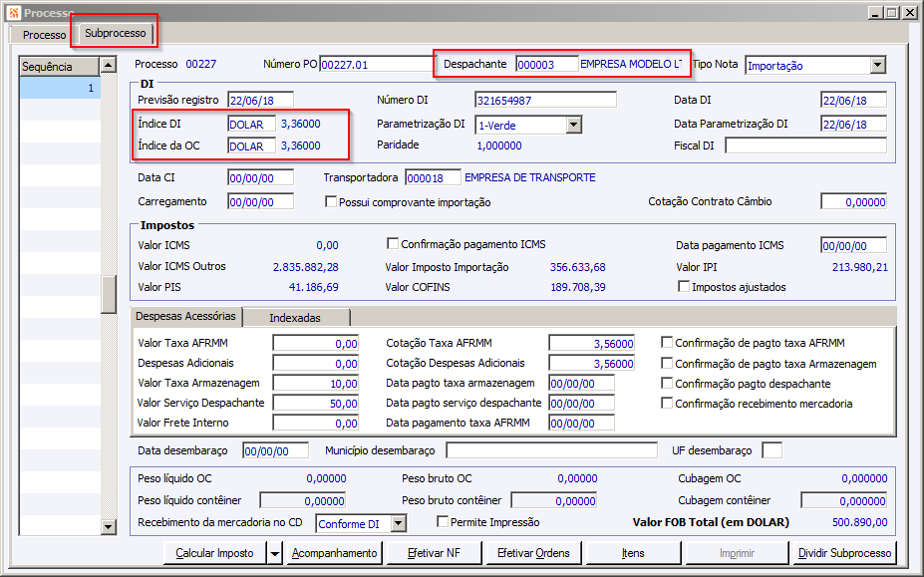
Task: Switch to the Processo tab
Action: [43, 35]
